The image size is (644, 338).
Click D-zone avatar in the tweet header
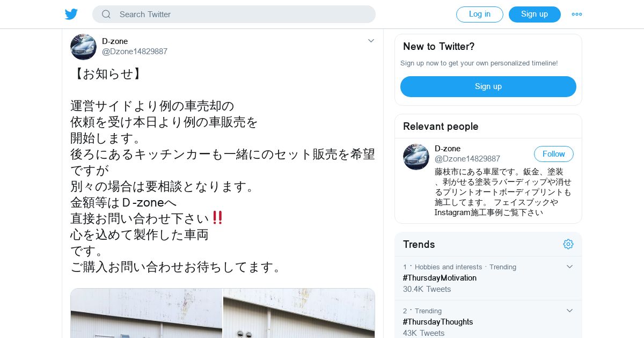point(83,47)
